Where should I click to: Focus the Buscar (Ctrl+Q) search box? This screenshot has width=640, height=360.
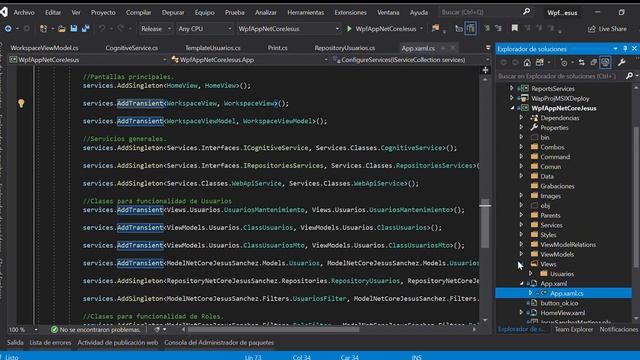[481, 12]
